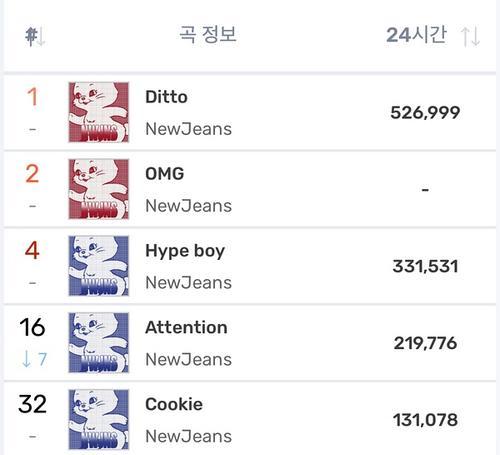Select the Hype boy song title
Viewport: 500px width, 455px height.
tap(185, 251)
